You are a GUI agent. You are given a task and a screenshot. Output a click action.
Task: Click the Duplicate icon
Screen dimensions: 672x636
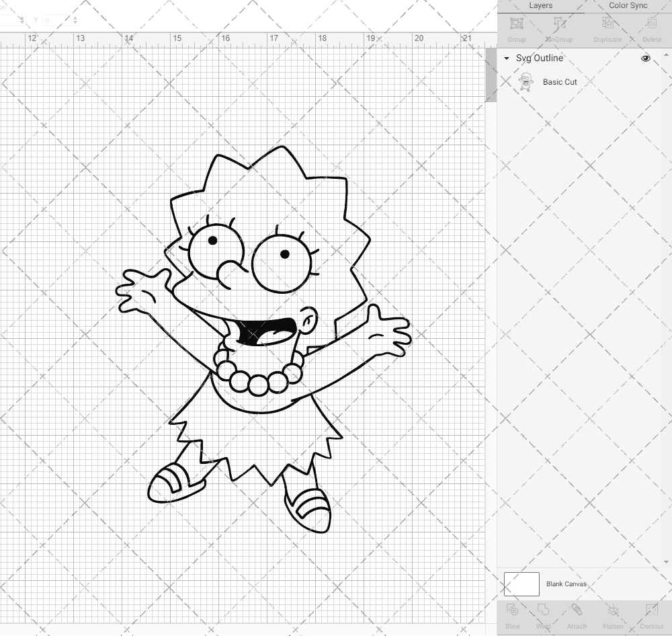pos(607,23)
